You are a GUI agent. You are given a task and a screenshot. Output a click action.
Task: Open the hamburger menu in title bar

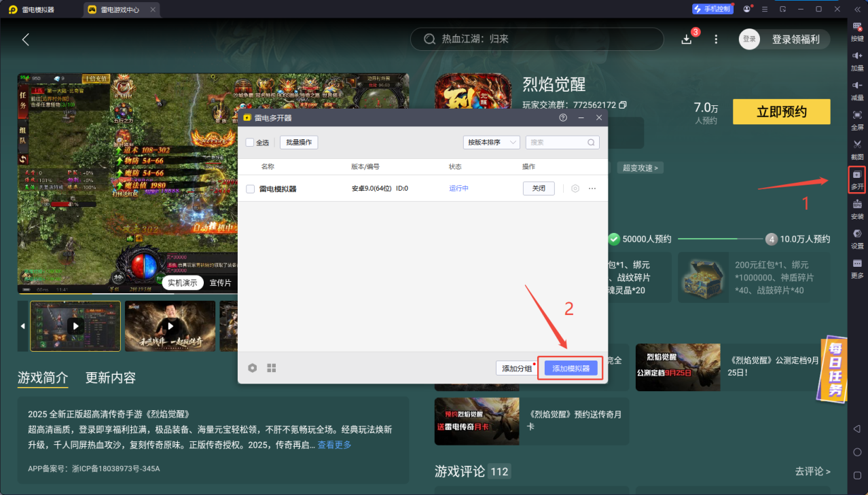tap(765, 9)
